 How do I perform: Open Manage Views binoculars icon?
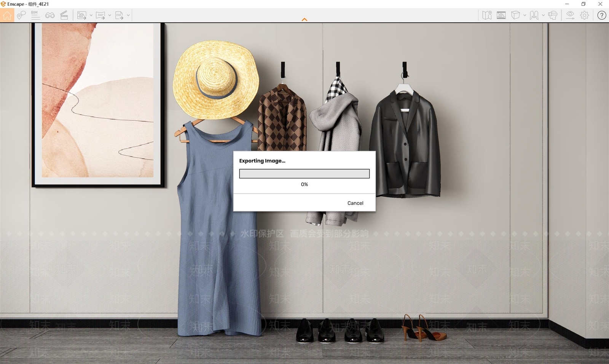(x=50, y=15)
